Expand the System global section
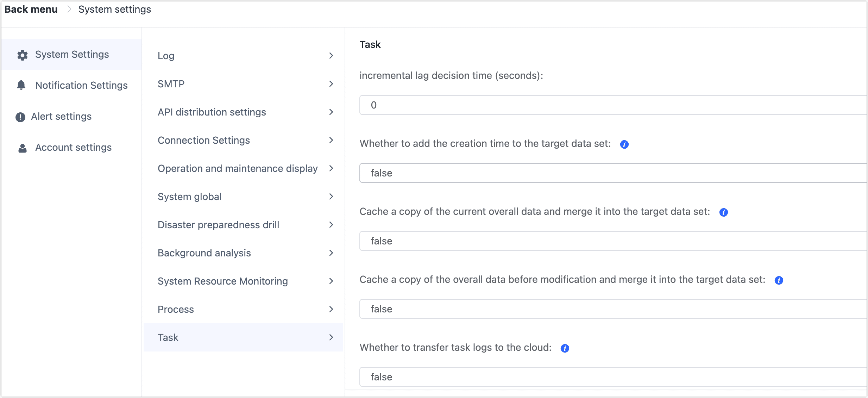This screenshot has width=868, height=398. [243, 196]
